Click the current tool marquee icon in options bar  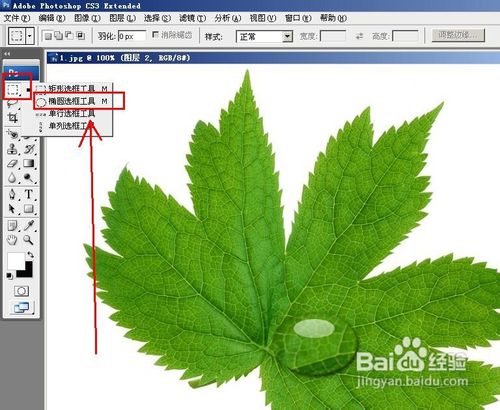(17, 35)
